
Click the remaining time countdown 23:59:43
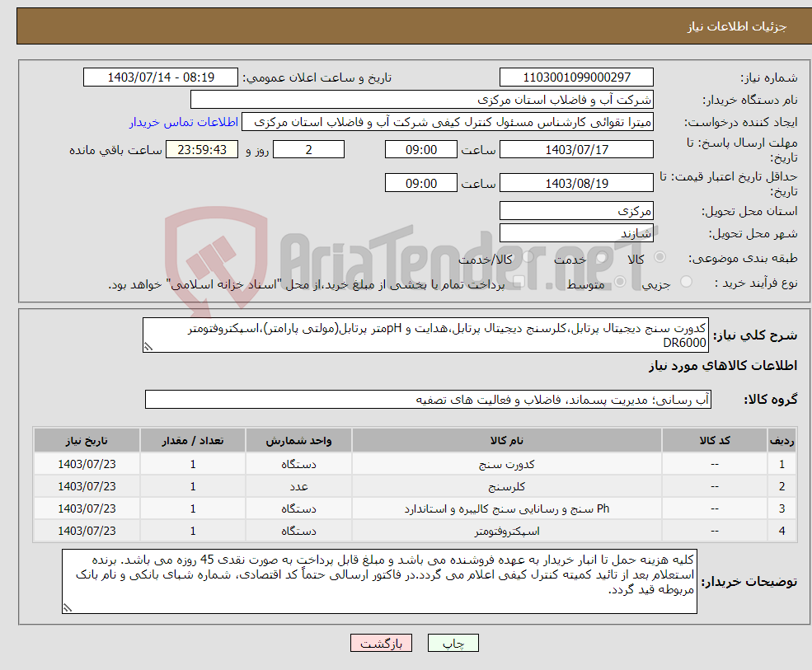202,150
